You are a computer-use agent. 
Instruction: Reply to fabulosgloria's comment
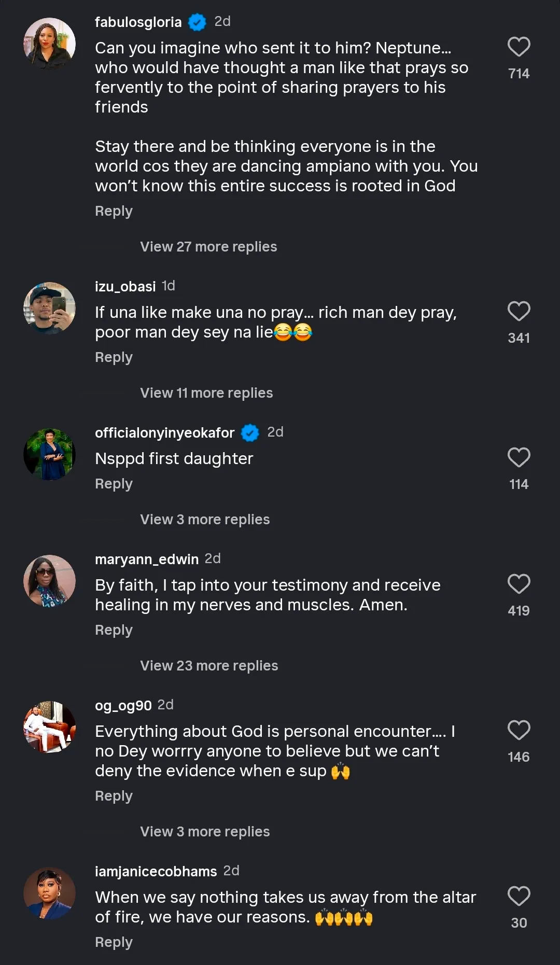tap(114, 212)
